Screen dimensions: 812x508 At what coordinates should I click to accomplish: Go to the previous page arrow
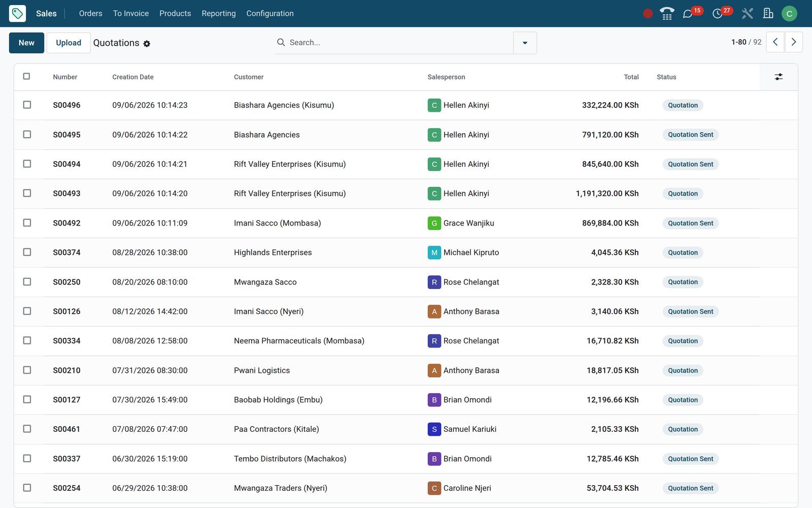point(775,42)
